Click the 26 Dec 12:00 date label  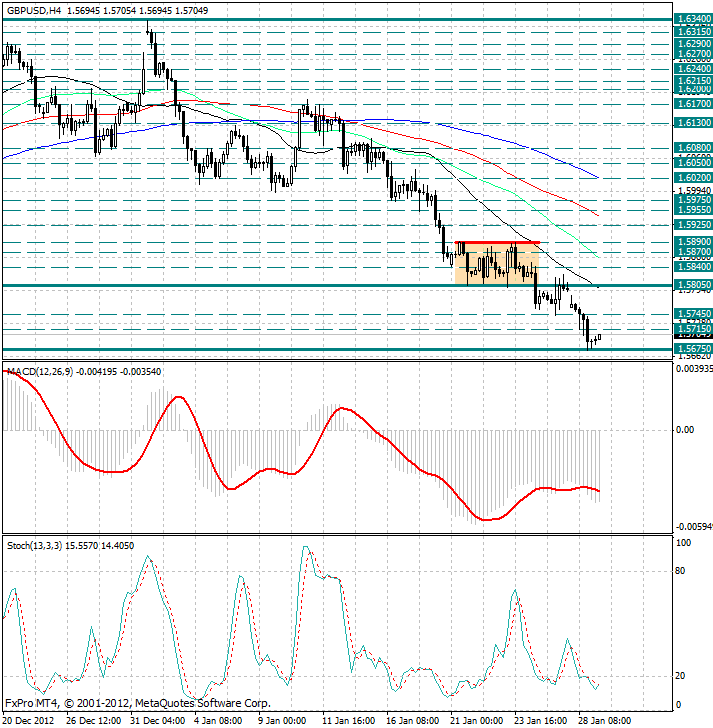[94, 721]
